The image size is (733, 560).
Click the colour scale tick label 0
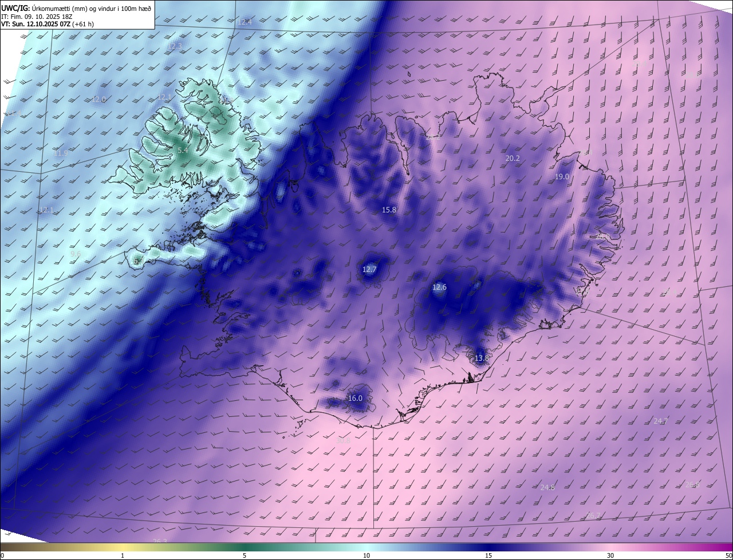pyautogui.click(x=2, y=556)
